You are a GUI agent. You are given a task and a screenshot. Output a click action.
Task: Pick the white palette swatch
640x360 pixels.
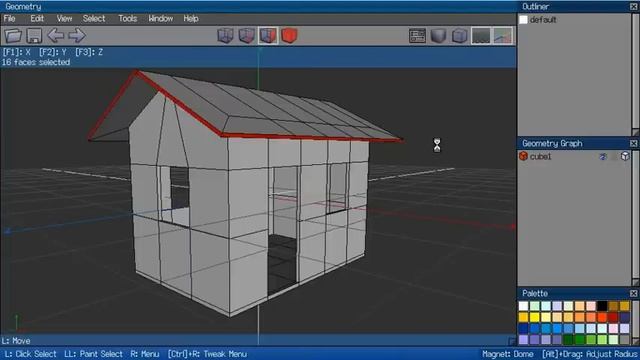523,306
